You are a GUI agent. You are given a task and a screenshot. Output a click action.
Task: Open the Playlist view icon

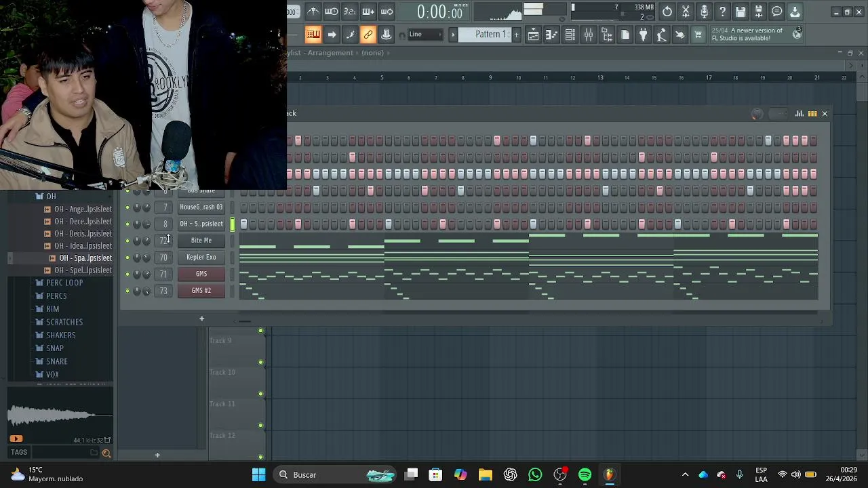click(534, 35)
